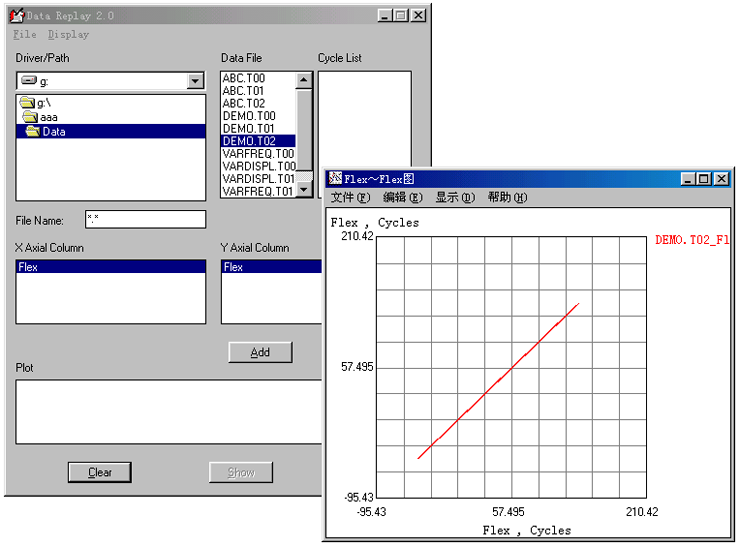The height and width of the screenshot is (547, 740).
Task: Click the open Data folder icon
Action: [x=33, y=131]
